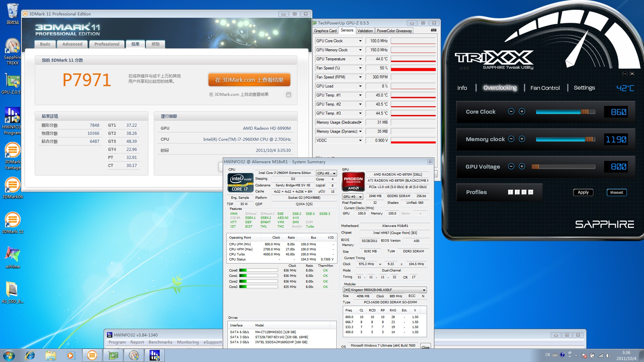
Task: Toggle auto-view results on 3DMark.com checkbox
Action: tap(288, 95)
